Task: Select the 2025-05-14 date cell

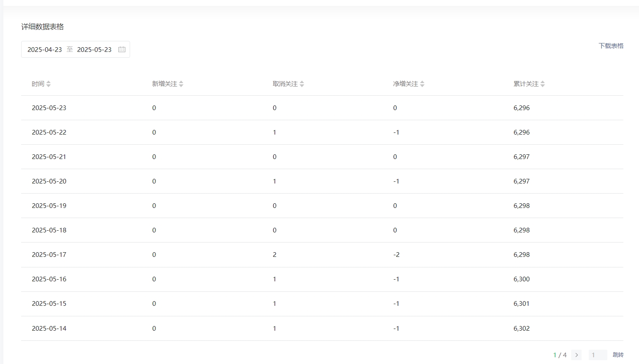Action: [49, 329]
